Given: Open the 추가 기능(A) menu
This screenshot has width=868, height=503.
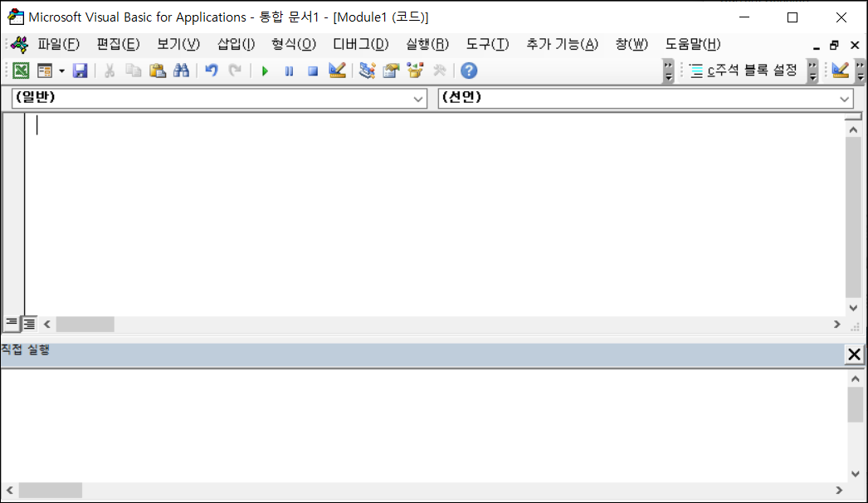Looking at the screenshot, I should [563, 44].
